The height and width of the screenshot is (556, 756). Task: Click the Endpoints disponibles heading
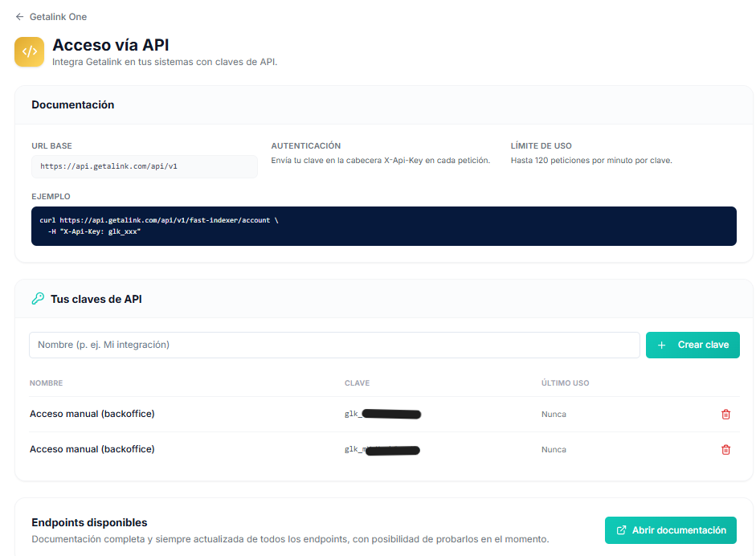point(89,522)
